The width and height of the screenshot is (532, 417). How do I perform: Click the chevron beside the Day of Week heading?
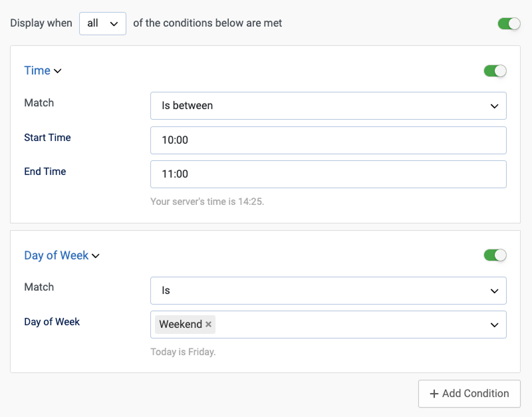click(95, 256)
